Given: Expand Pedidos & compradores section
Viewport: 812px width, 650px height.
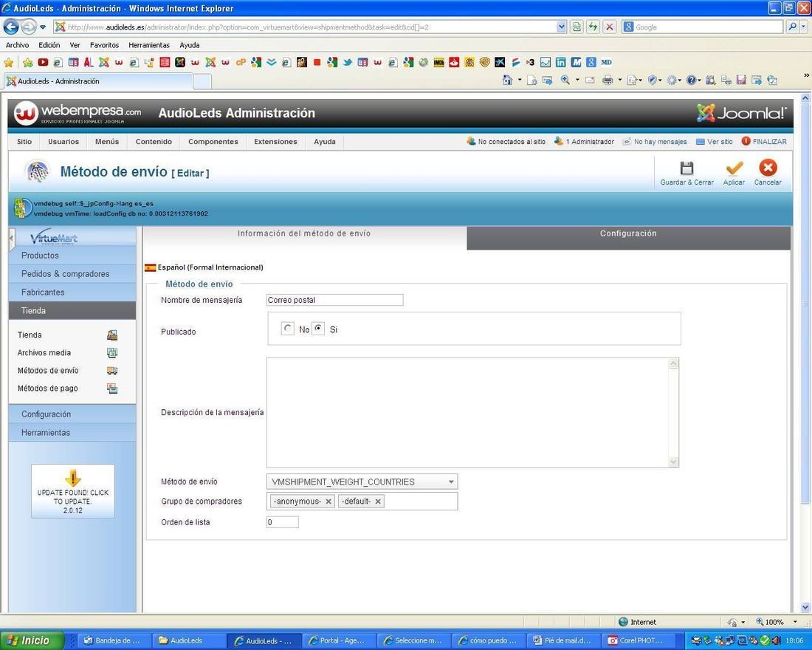Looking at the screenshot, I should [72, 274].
